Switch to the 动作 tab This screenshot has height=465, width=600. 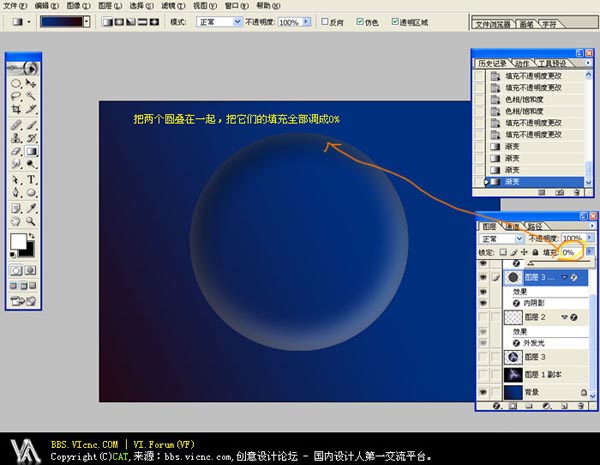coord(522,63)
